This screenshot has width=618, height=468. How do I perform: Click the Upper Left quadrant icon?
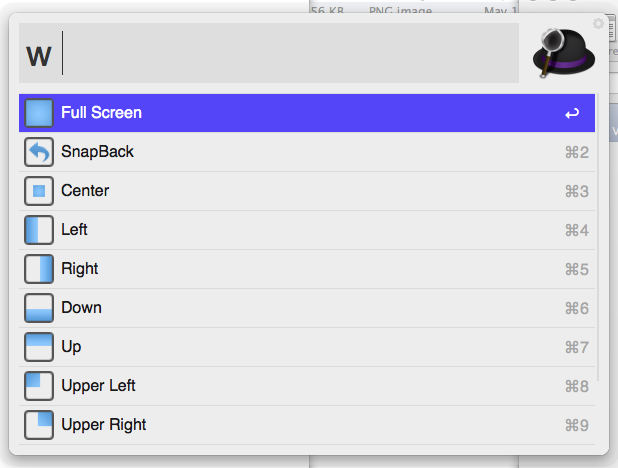(39, 386)
